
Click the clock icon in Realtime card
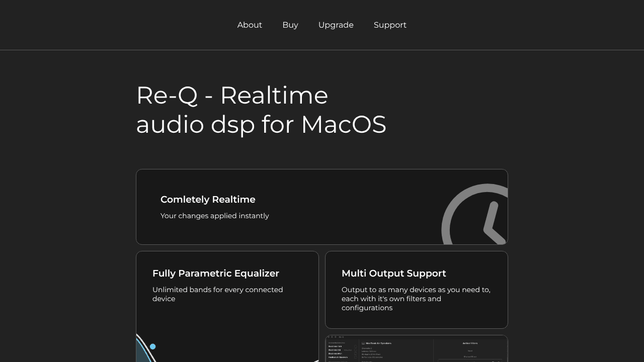(474, 214)
